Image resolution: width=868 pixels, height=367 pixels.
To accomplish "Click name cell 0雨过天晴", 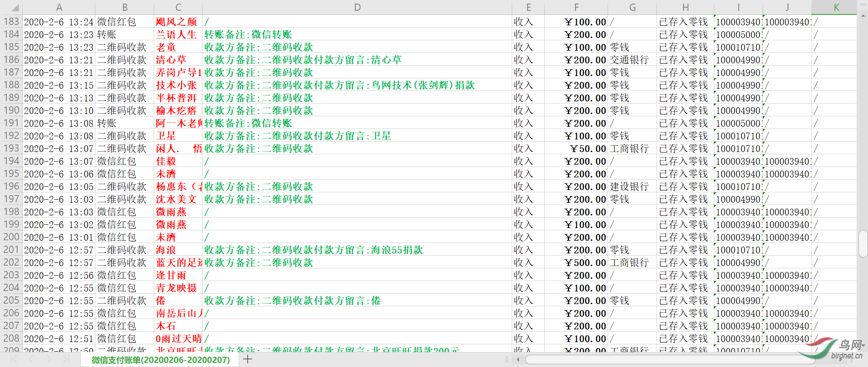I will tap(178, 338).
